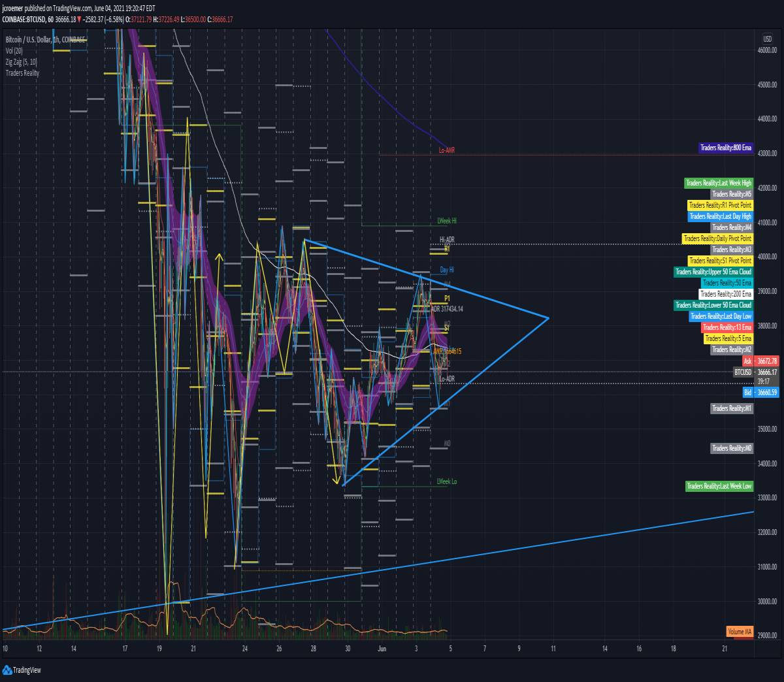Screen dimensions: 784x682
Task: Select the Vol (20) indicator legend
Action: (x=14, y=51)
